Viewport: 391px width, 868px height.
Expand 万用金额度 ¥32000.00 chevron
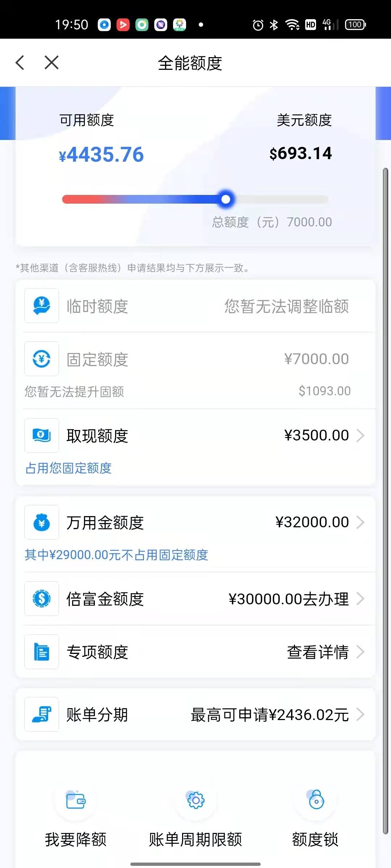360,522
